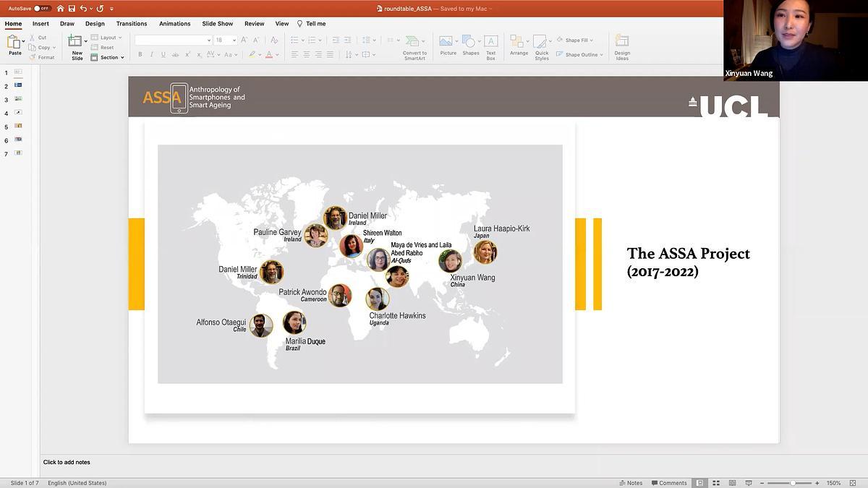Adjust the zoom slider in status bar
868x488 pixels.
[793, 483]
